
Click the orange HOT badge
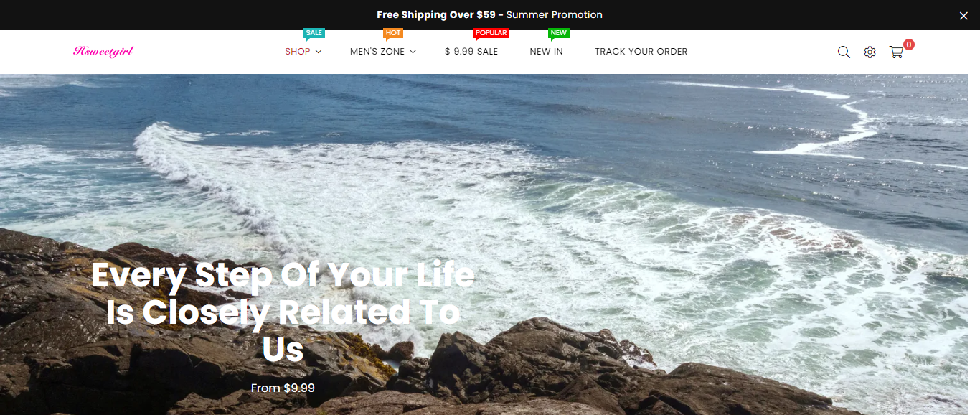[x=393, y=33]
